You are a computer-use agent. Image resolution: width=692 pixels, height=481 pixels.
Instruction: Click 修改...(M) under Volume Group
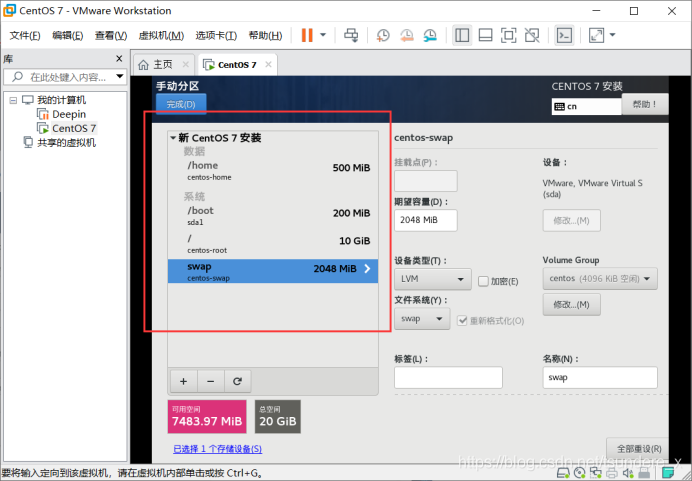click(572, 304)
